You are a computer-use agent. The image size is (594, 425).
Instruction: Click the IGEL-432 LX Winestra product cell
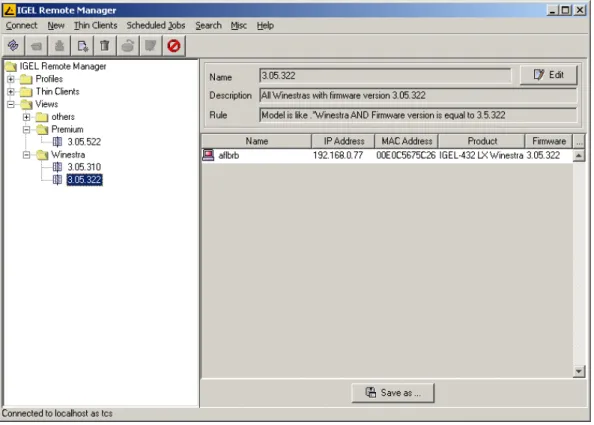pyautogui.click(x=481, y=155)
